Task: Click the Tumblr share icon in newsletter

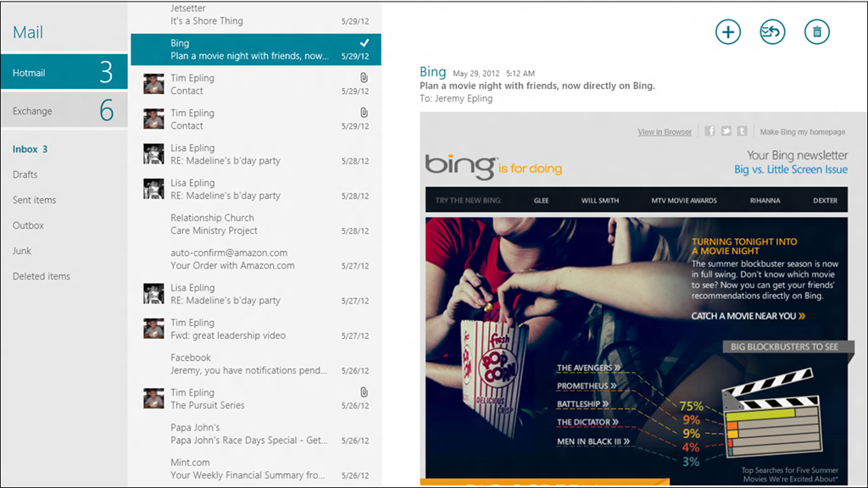Action: click(x=742, y=131)
